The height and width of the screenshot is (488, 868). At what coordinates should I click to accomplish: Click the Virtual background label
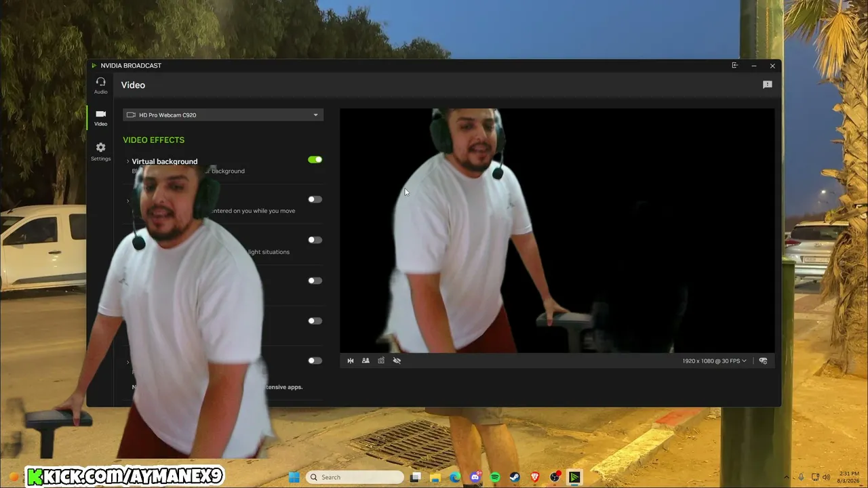click(165, 161)
